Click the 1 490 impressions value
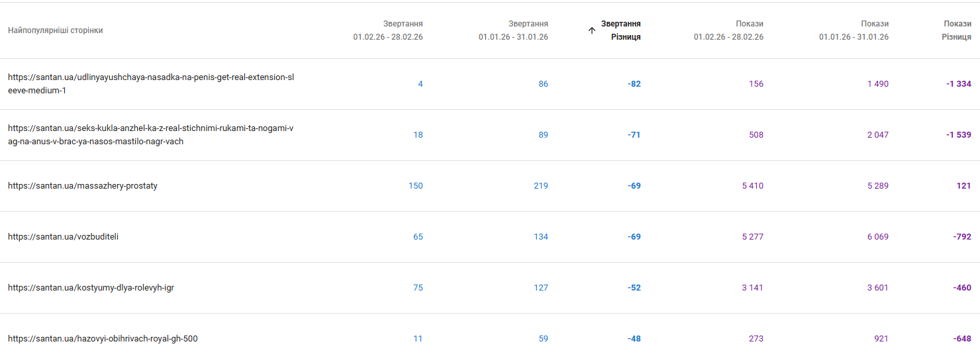This screenshot has height=362, width=980. point(878,84)
